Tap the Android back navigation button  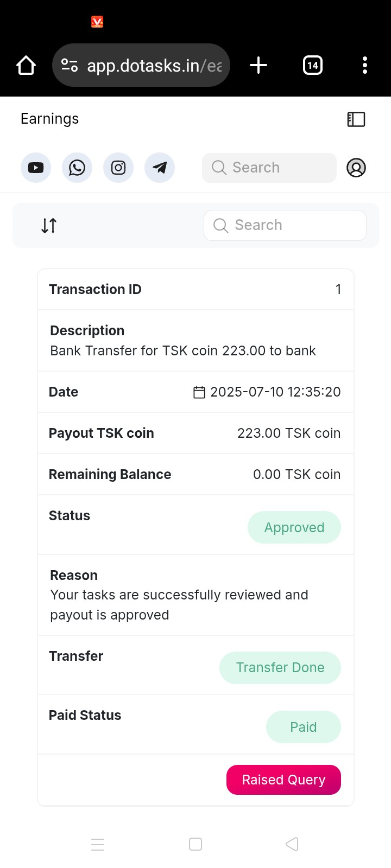[x=292, y=844]
